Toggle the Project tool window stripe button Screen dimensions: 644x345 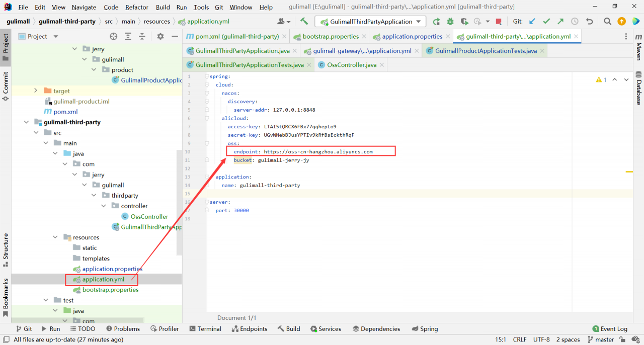point(6,47)
